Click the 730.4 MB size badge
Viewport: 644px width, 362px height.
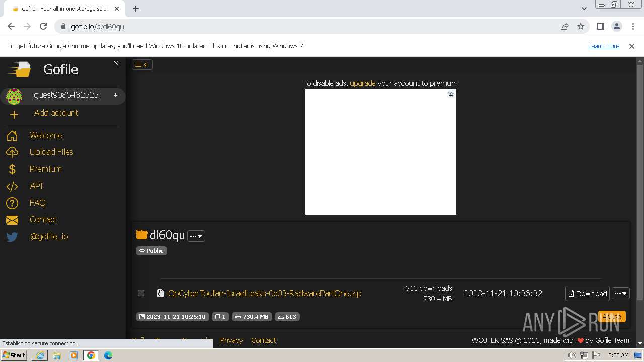(252, 317)
